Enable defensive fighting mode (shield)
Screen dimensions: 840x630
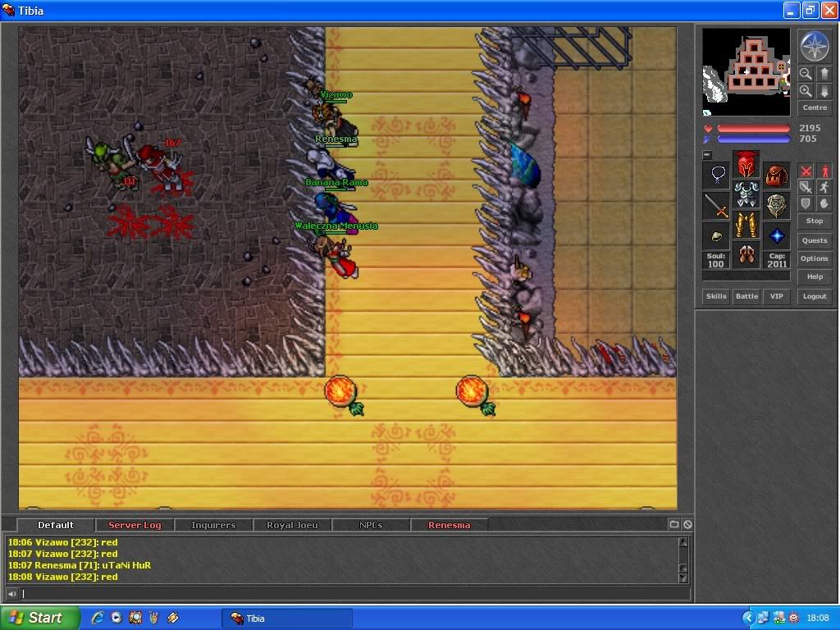[806, 203]
